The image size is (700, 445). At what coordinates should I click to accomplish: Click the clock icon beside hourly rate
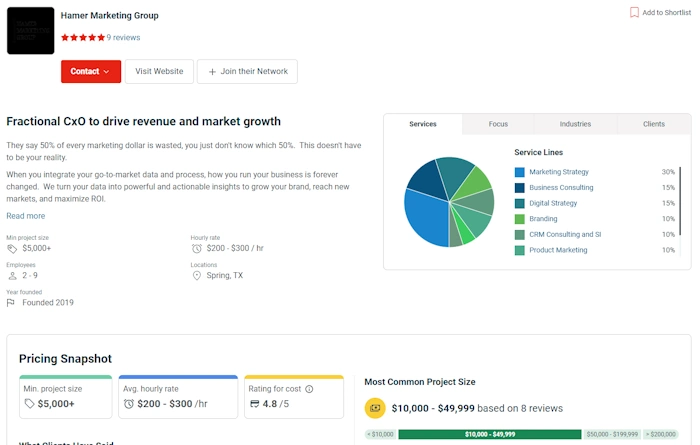click(x=196, y=249)
